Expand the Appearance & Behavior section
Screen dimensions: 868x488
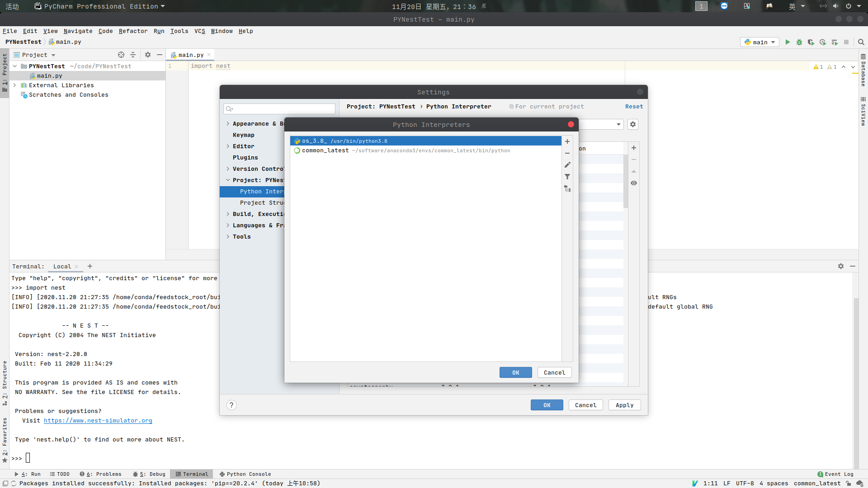click(x=228, y=123)
